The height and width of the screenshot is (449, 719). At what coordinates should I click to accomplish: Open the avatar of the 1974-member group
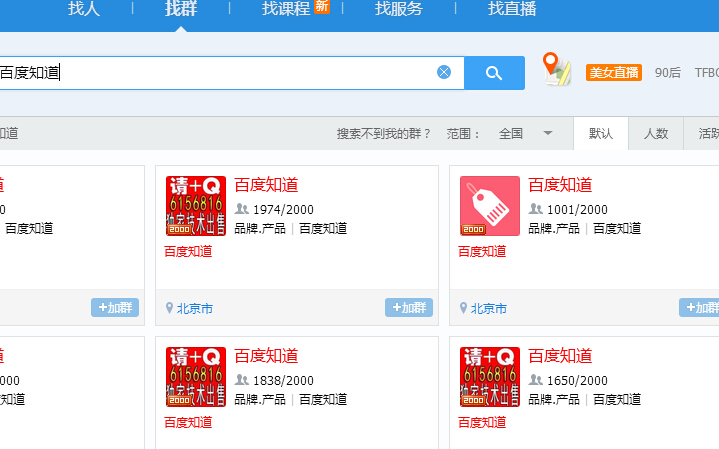tap(195, 206)
